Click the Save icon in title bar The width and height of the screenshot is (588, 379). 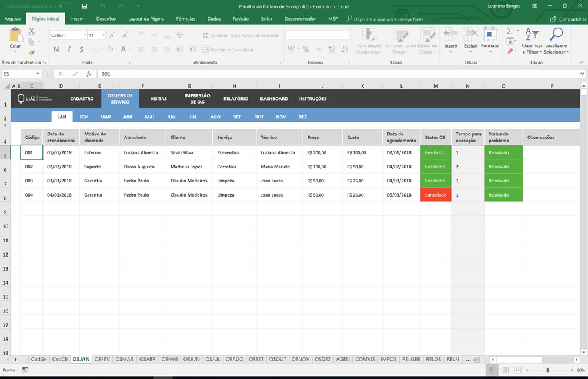84,6
